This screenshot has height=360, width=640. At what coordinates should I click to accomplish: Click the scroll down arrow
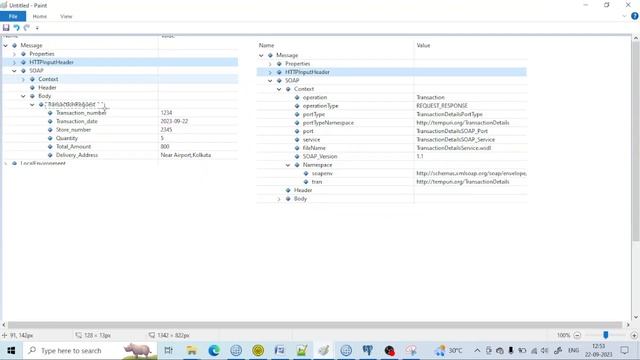point(636,317)
